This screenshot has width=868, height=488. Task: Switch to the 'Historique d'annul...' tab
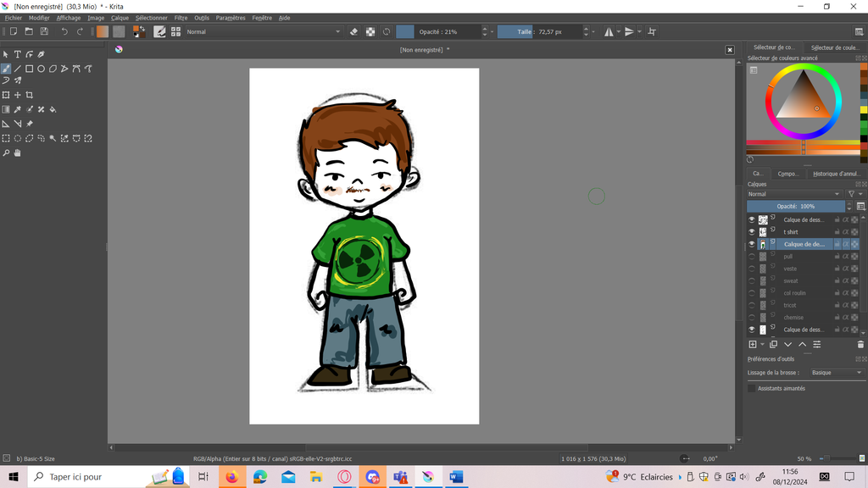[835, 174]
